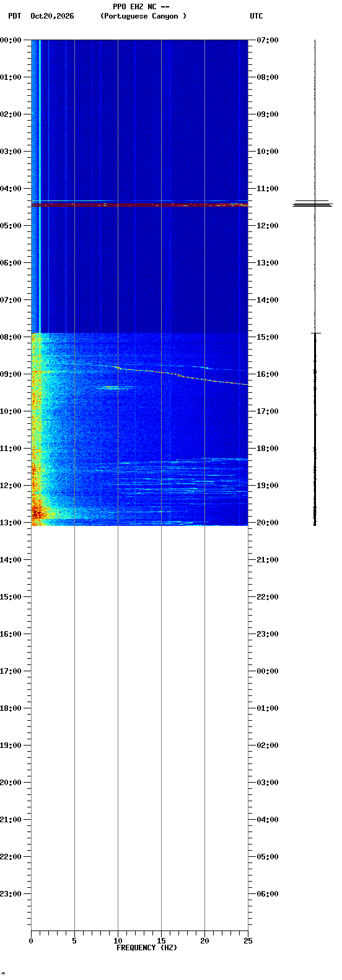The height and width of the screenshot is (980, 342).
Task: Click the '07:00' UTC time label
Action: tap(268, 40)
